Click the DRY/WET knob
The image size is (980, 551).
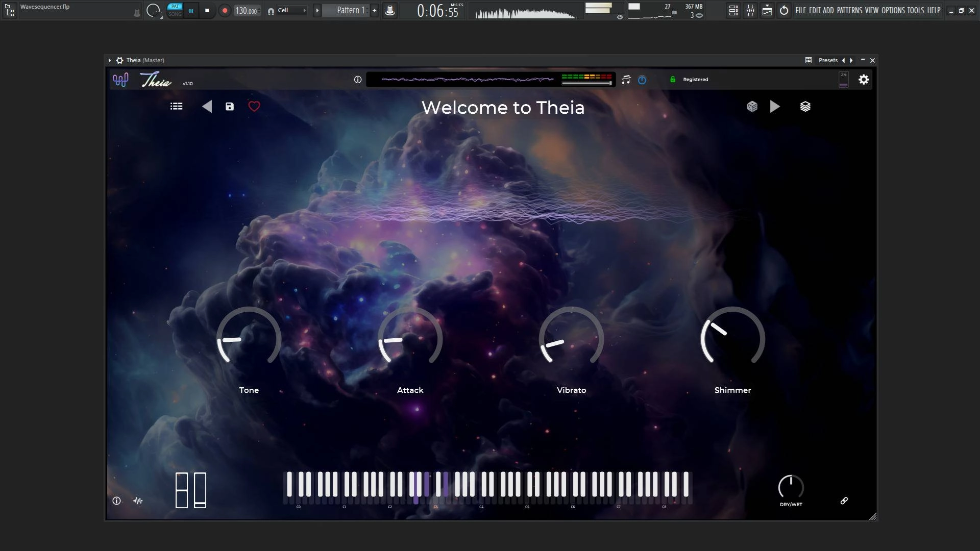pos(791,487)
